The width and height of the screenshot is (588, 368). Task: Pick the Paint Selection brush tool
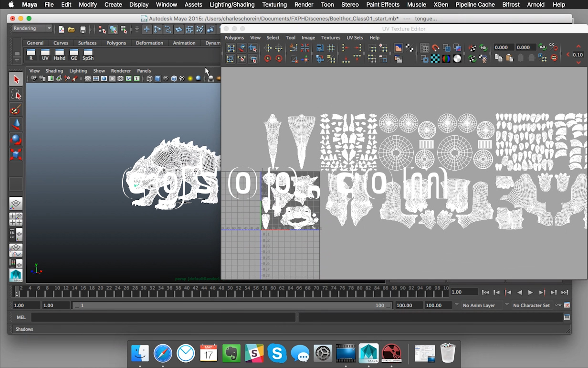pos(16,110)
